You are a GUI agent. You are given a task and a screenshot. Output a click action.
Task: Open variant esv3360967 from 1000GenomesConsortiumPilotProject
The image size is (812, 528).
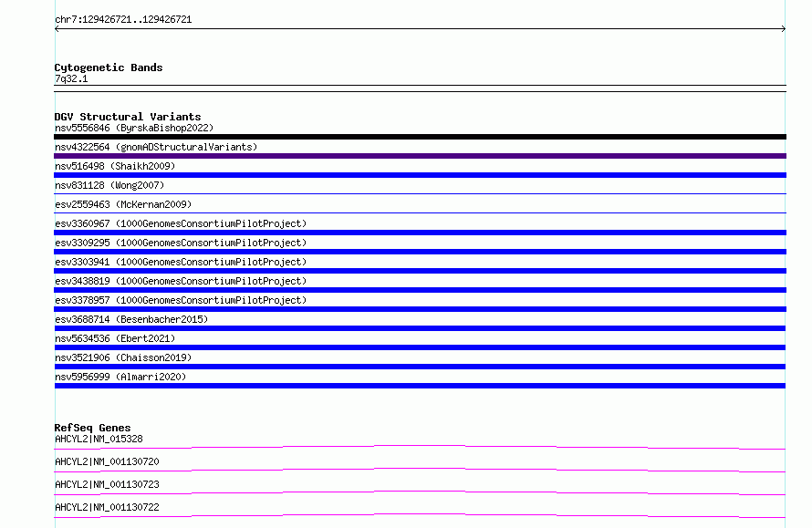point(181,223)
